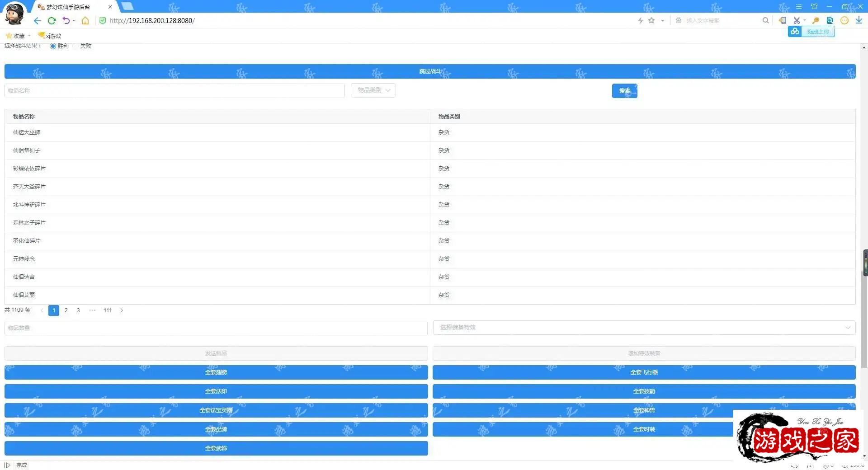
Task: Go to the browser home page icon
Action: click(x=85, y=21)
